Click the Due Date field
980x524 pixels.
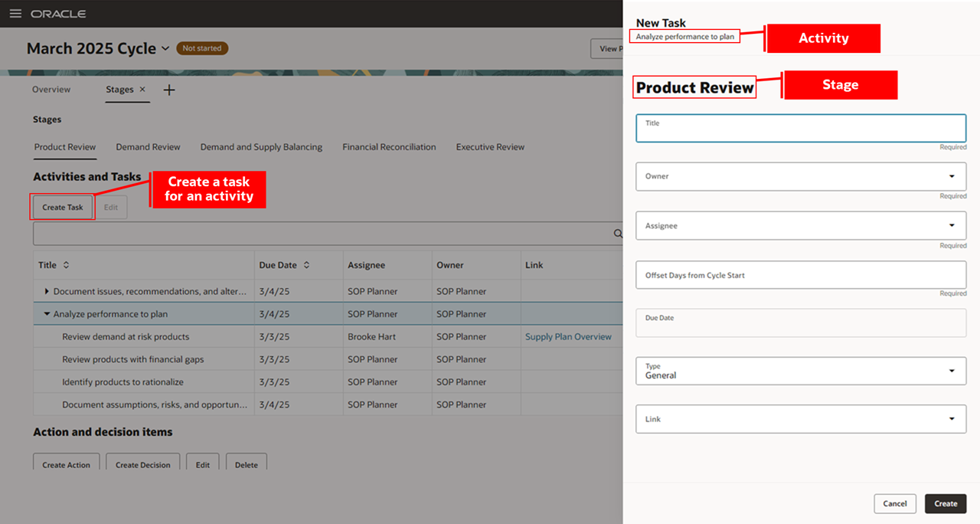[x=801, y=323]
